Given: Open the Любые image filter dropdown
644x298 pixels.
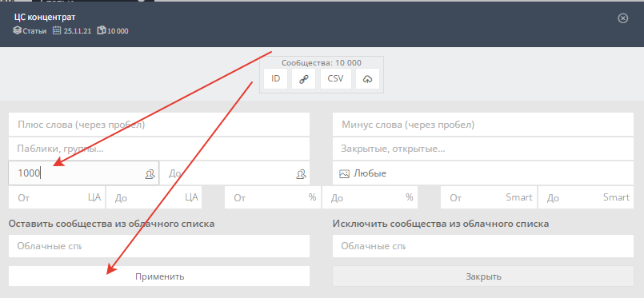Looking at the screenshot, I should 483,173.
